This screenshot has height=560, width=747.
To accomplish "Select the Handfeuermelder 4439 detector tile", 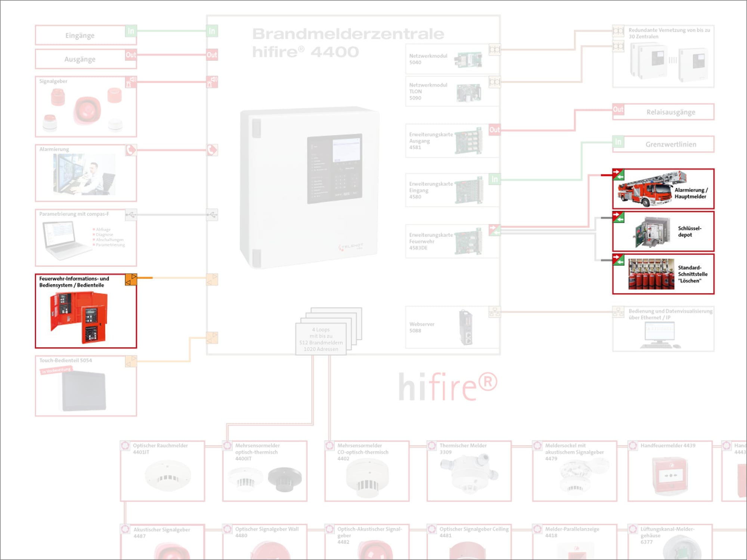I will click(x=670, y=471).
